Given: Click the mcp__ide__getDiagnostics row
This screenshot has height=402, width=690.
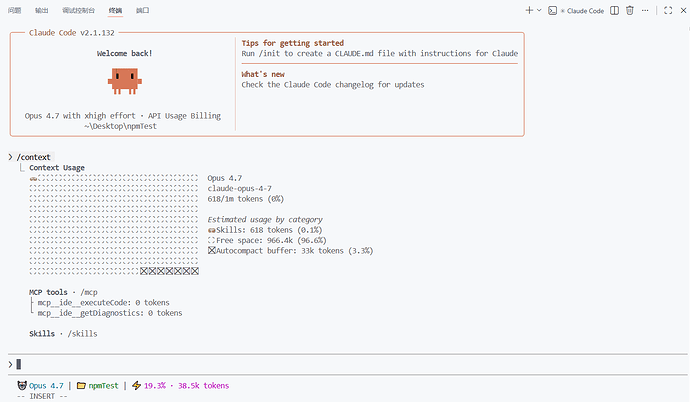Looking at the screenshot, I should point(110,313).
